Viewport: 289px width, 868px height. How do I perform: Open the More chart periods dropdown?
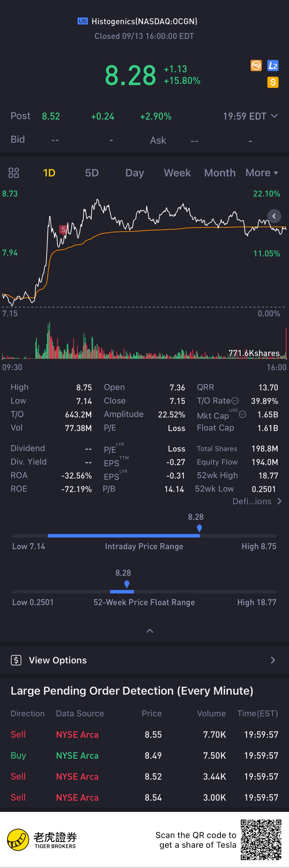pos(262,173)
